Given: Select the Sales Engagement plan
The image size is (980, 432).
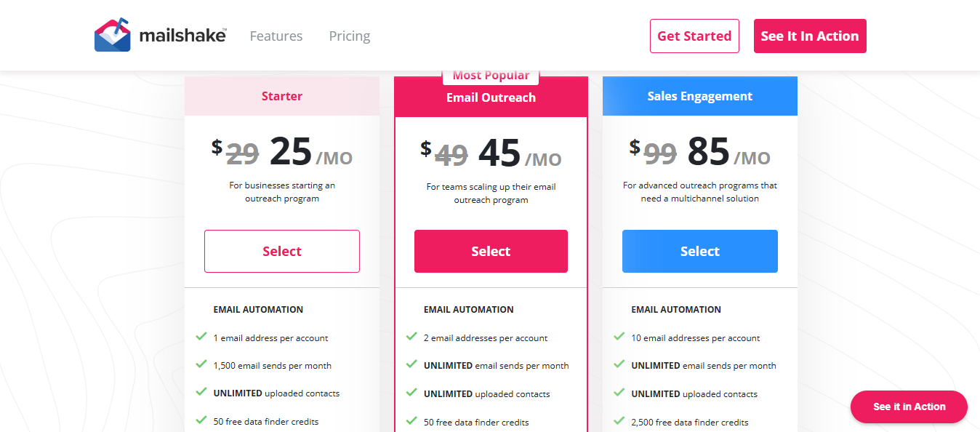Looking at the screenshot, I should click(699, 251).
